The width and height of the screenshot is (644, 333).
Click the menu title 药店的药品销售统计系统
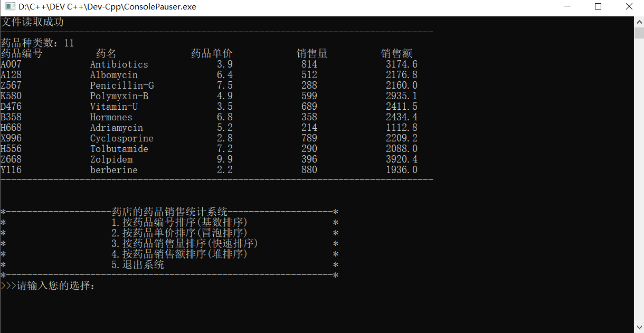[x=169, y=212]
